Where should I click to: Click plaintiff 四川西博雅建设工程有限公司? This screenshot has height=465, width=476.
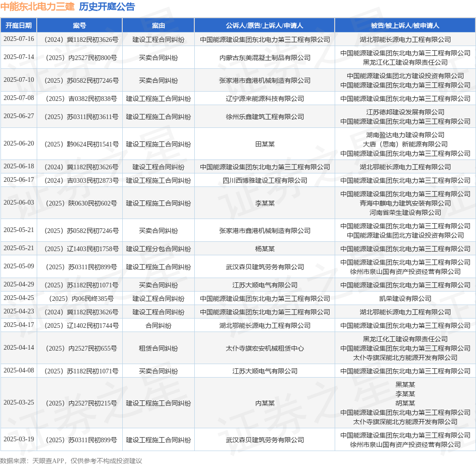click(264, 181)
